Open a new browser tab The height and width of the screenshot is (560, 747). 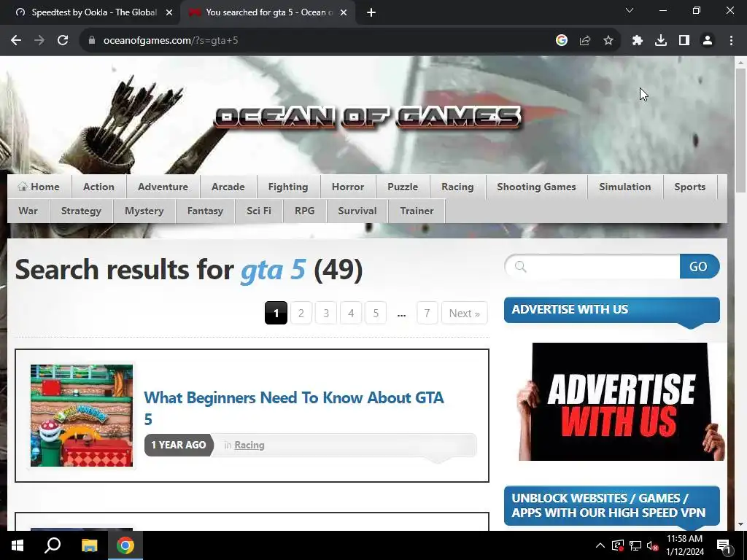pos(371,12)
